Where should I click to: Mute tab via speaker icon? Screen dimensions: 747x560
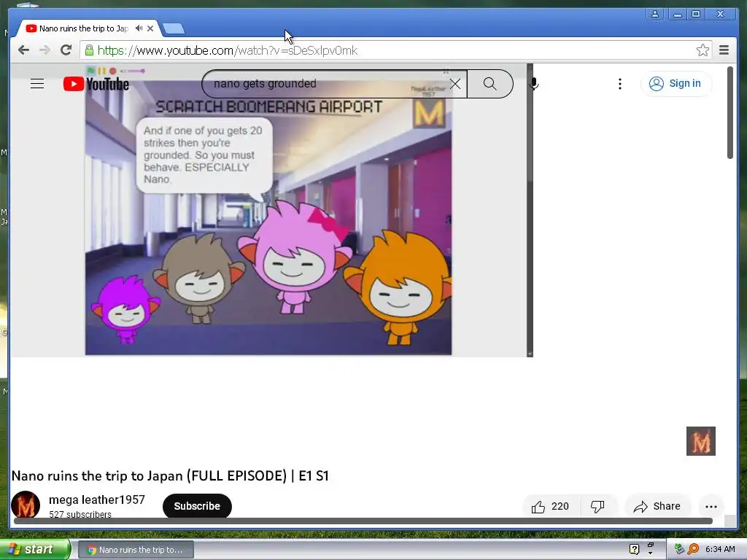coord(139,28)
